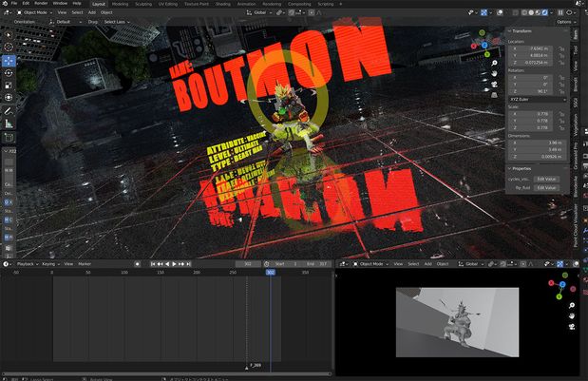Click the F_269 timeline marker
Viewport: 588px width, 381px height.
pyautogui.click(x=247, y=367)
